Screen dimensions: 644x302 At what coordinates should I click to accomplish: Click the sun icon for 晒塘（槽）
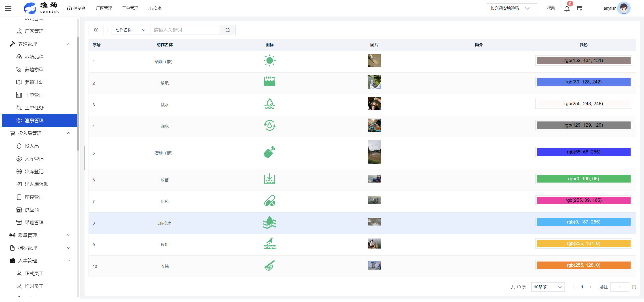[x=269, y=60]
